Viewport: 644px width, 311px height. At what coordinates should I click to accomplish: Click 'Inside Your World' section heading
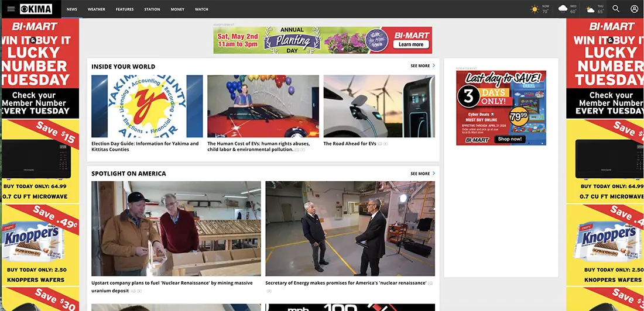point(123,67)
